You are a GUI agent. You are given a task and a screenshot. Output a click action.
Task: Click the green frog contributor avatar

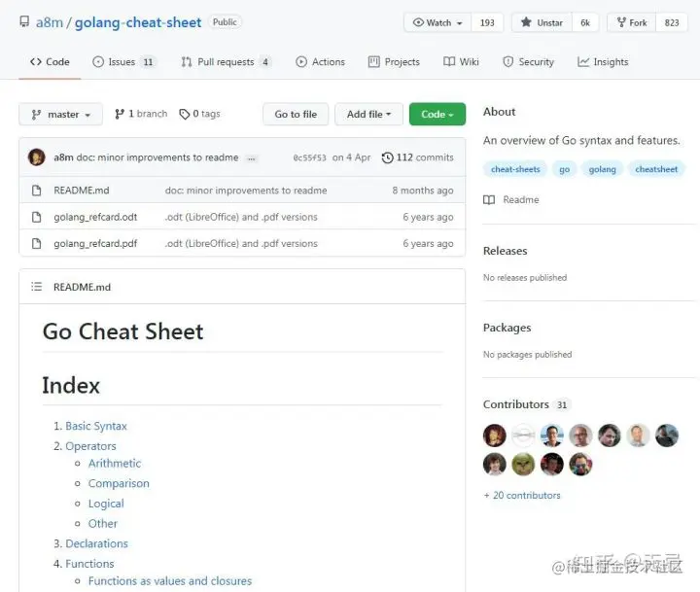(523, 465)
